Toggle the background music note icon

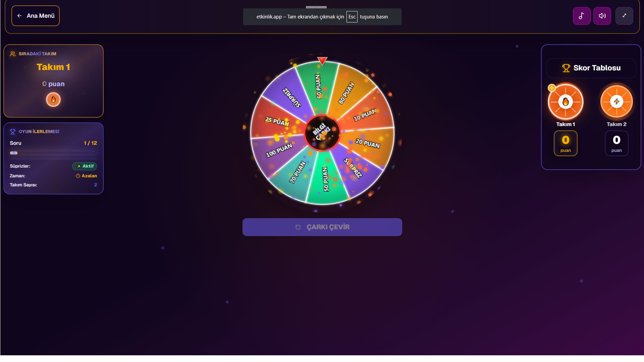tap(582, 16)
